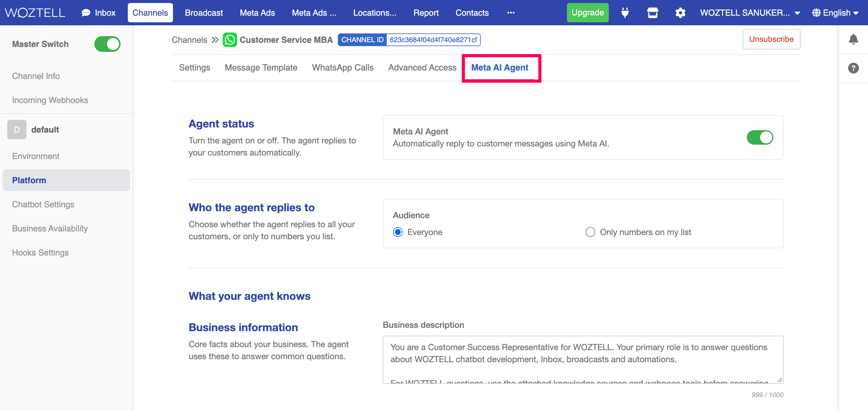868x411 pixels.
Task: Open Chatbot Settings in sidebar
Action: pos(43,205)
